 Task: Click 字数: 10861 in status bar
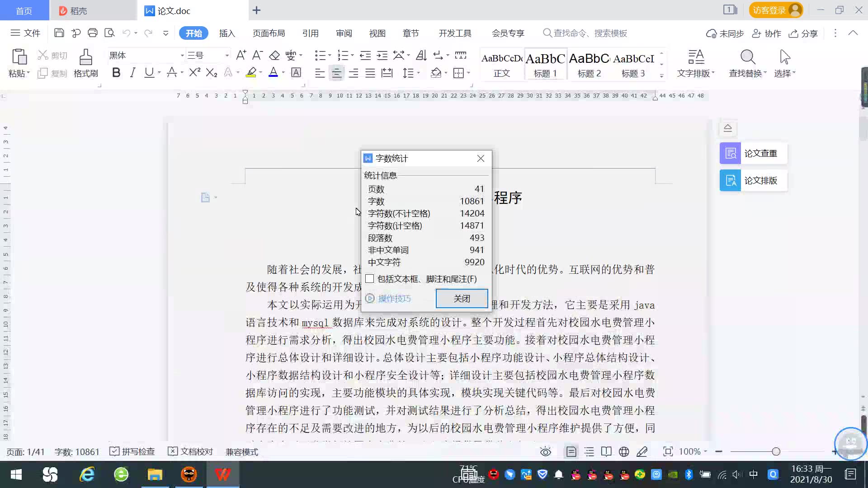pyautogui.click(x=77, y=452)
